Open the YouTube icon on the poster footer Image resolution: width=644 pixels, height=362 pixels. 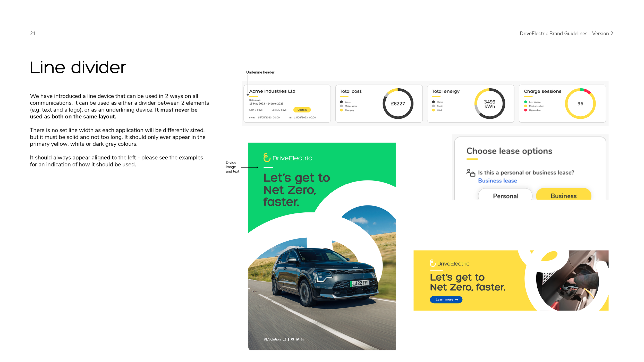tap(293, 339)
